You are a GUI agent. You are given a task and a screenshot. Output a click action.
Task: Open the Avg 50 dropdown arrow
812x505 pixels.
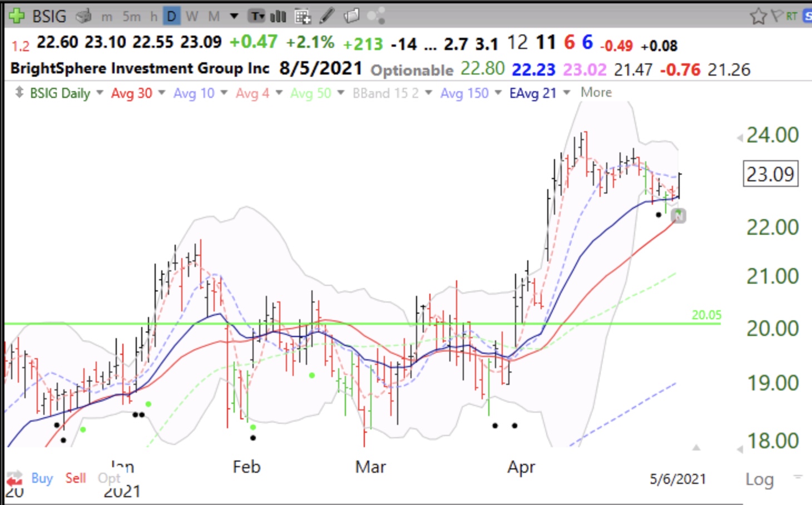[x=341, y=92]
